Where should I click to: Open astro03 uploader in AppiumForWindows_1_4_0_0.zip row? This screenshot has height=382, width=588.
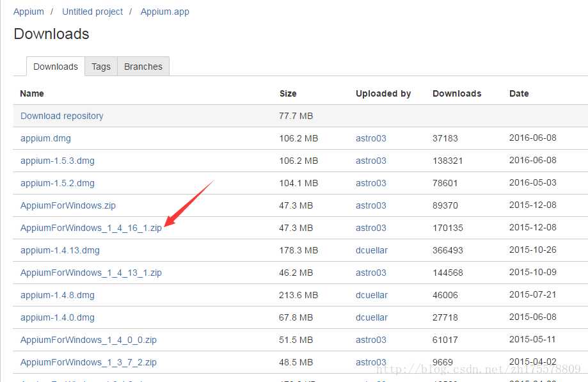(371, 340)
